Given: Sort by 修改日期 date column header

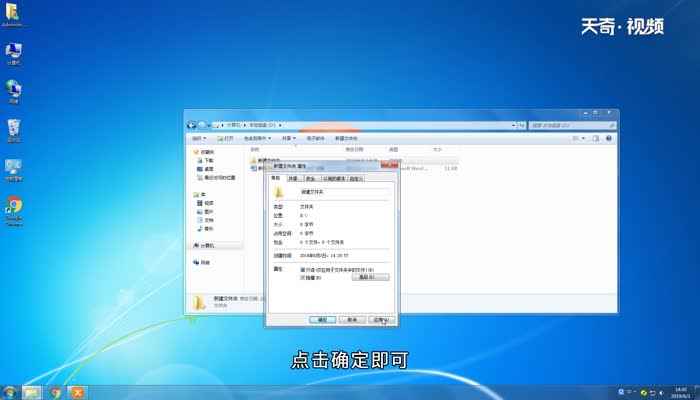Looking at the screenshot, I should click(x=354, y=150).
